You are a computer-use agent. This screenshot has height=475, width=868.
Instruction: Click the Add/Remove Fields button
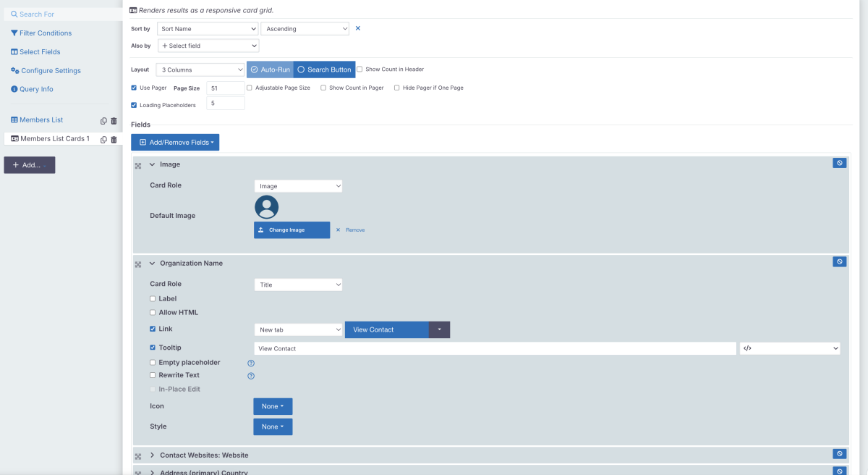coord(175,143)
